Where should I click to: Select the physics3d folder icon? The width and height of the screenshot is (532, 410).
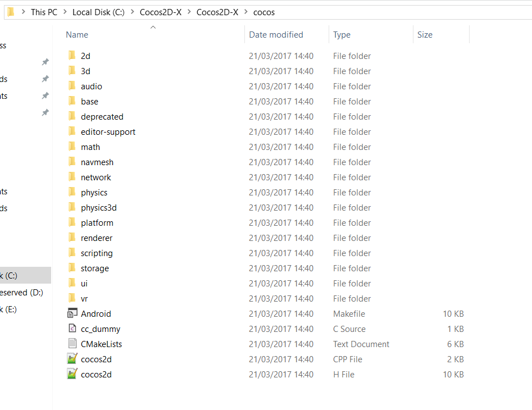pos(71,207)
